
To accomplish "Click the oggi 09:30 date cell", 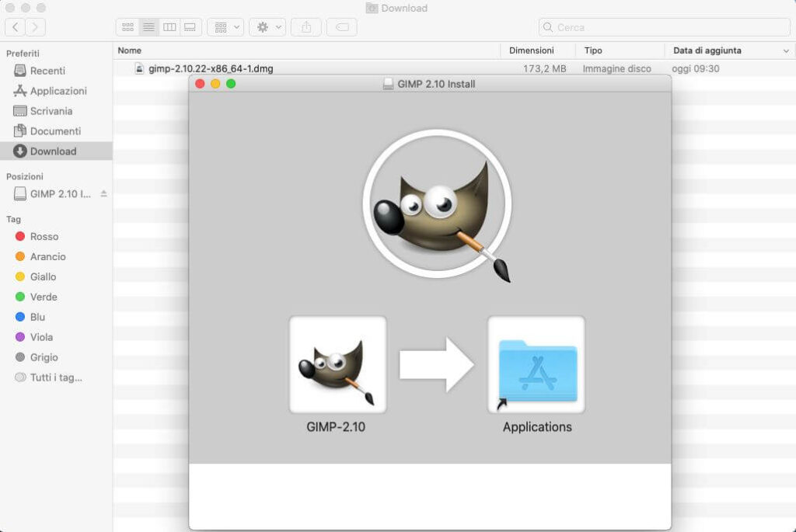I will [696, 68].
